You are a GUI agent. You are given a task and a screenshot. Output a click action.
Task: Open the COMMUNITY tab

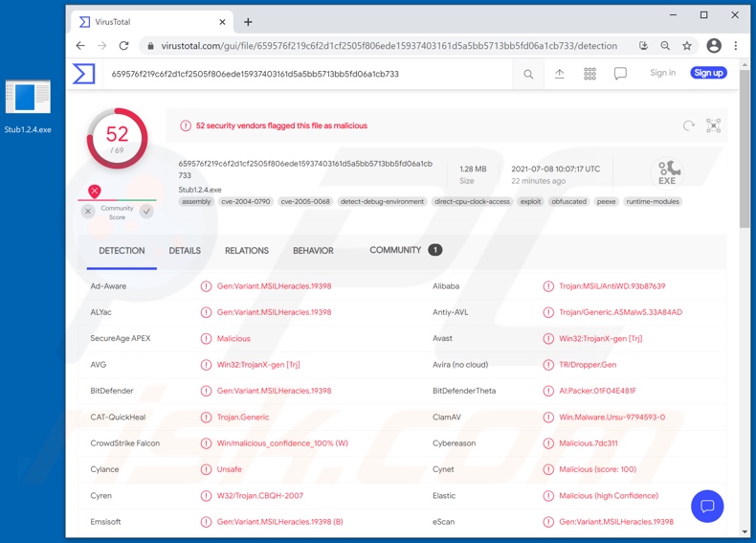pos(406,250)
